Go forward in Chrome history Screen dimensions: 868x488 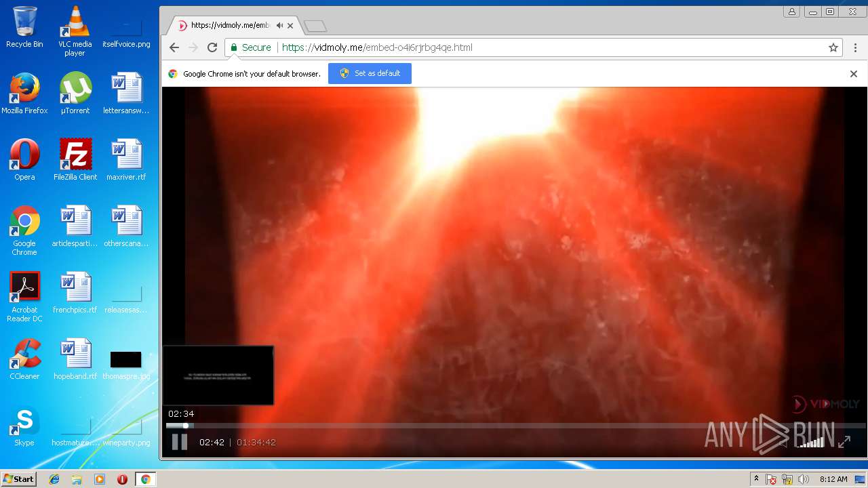pyautogui.click(x=193, y=47)
